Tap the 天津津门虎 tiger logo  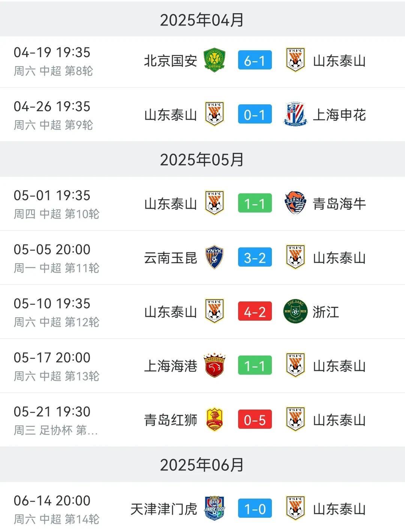point(214,509)
